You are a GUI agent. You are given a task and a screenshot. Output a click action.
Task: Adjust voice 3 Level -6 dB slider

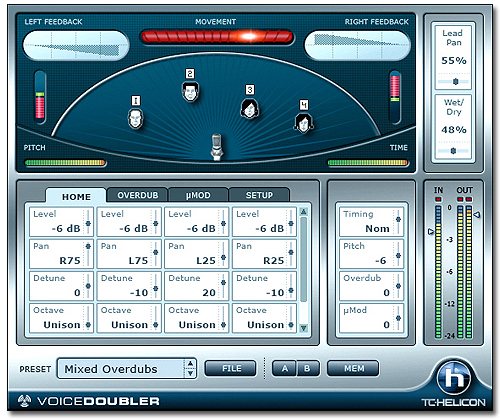[x=223, y=223]
